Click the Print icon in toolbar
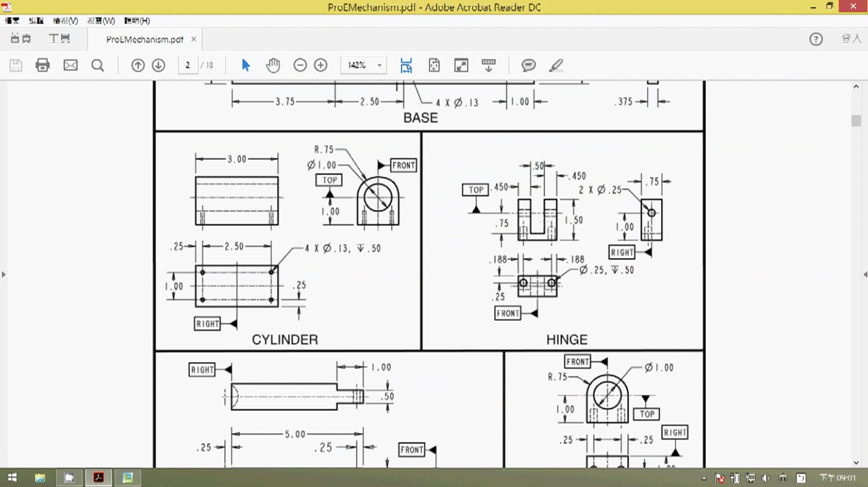868x487 pixels. [x=42, y=65]
